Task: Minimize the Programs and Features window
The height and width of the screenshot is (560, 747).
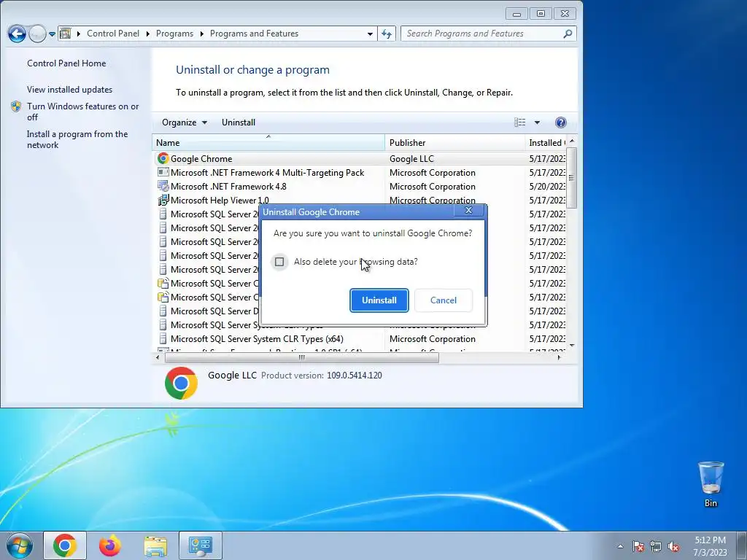Action: (516, 14)
